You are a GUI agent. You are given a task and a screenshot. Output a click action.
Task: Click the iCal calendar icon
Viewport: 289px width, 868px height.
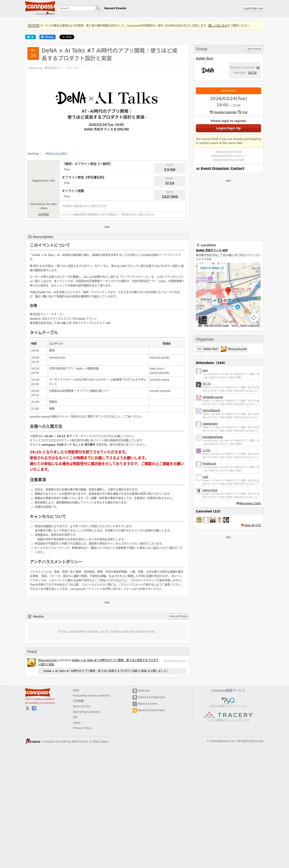(x=239, y=112)
